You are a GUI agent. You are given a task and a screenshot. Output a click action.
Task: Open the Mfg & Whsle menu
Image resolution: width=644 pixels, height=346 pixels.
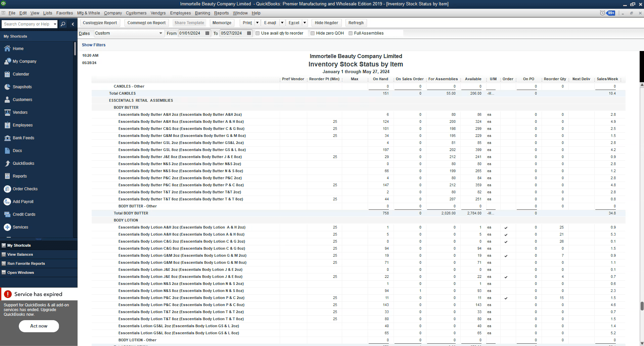point(88,13)
